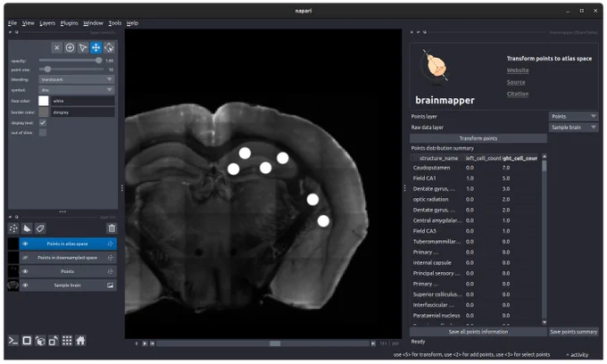Click the dimgrey border color swatch
Viewport: 607px width, 364px height.
pyautogui.click(x=44, y=112)
